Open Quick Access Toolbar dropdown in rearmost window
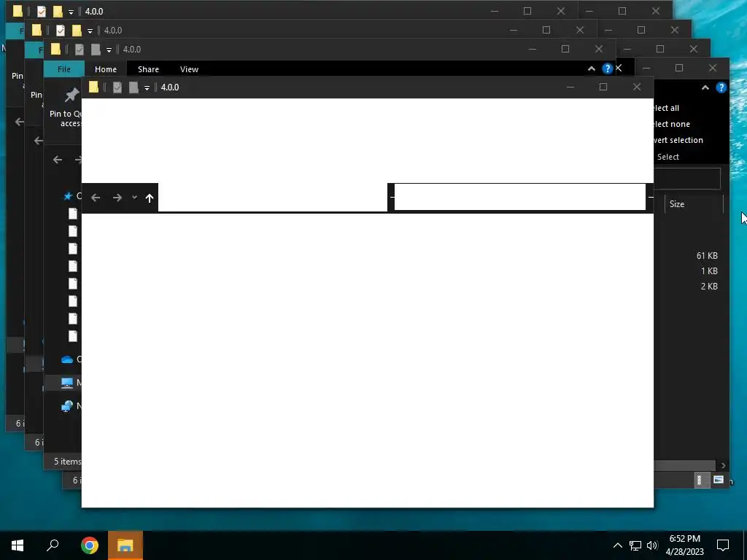 click(x=71, y=12)
